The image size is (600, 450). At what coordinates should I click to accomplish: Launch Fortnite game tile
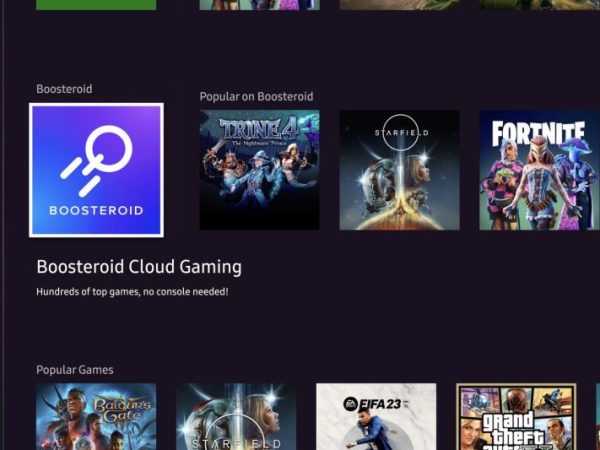coord(540,170)
